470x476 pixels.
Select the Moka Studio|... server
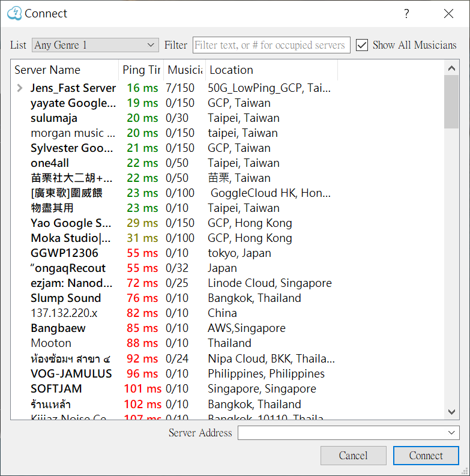tap(71, 238)
